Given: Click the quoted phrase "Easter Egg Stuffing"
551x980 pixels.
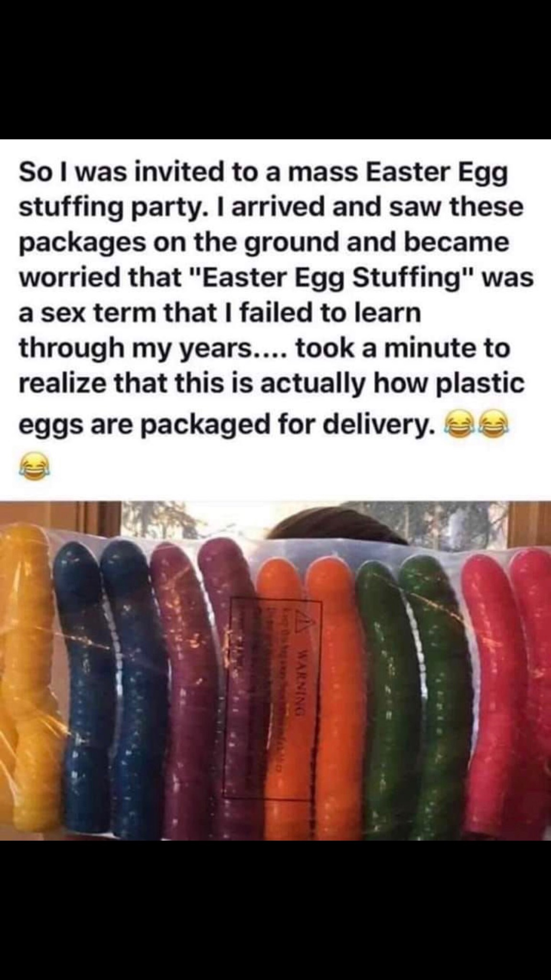Looking at the screenshot, I should click(x=330, y=278).
